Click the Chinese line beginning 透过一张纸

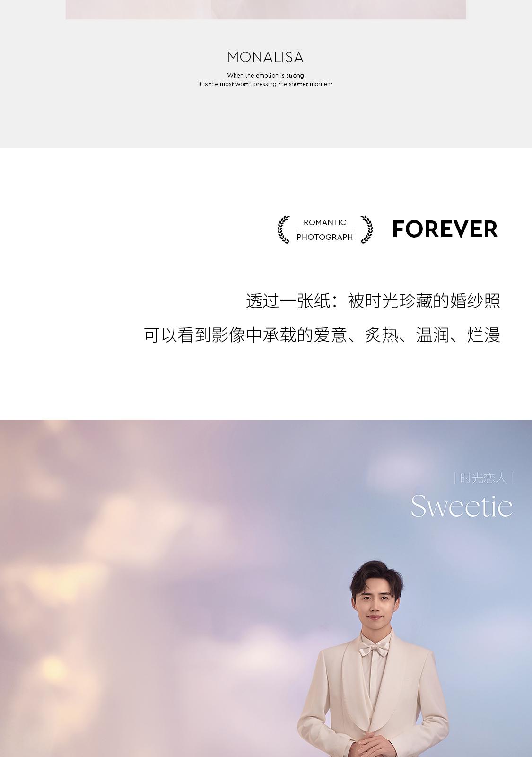tap(373, 301)
